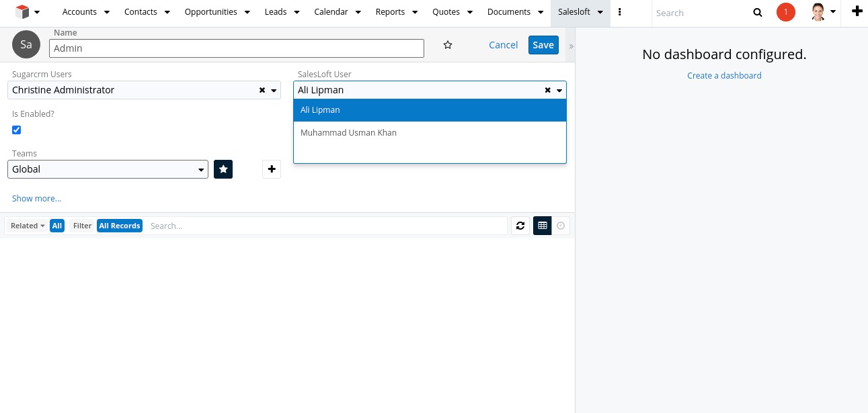The height and width of the screenshot is (413, 868).
Task: Click the SugarCRM cube logo icon
Action: pos(22,12)
